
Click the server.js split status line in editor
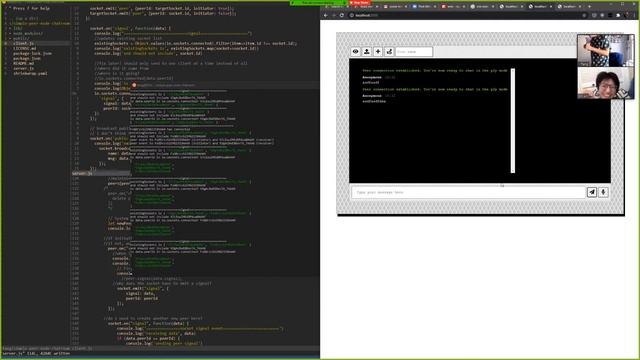(x=101, y=173)
